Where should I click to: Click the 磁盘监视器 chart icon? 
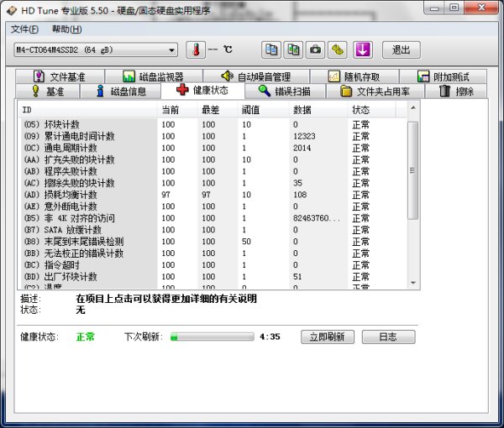point(129,76)
